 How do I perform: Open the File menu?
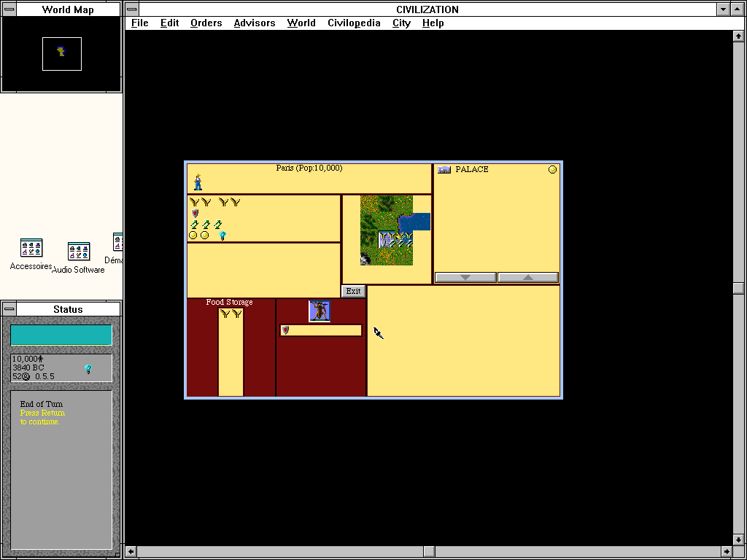[x=139, y=23]
